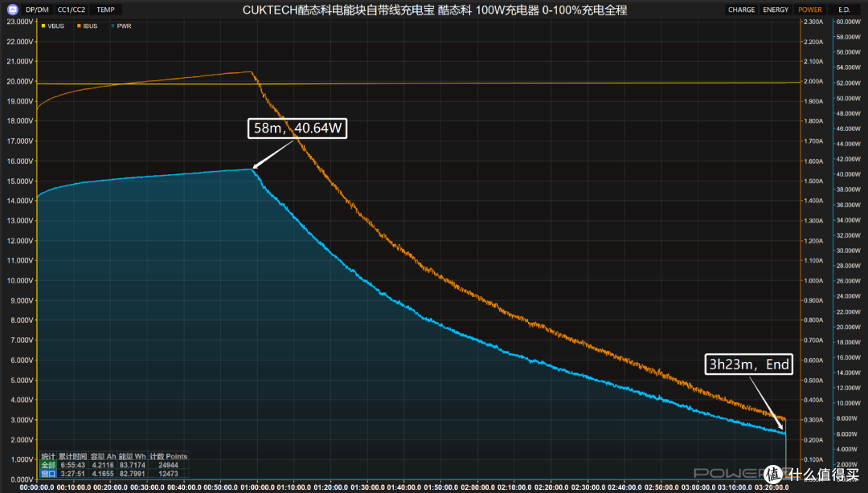868x493 pixels.
Task: Click the 累计时间 column header
Action: click(x=72, y=457)
